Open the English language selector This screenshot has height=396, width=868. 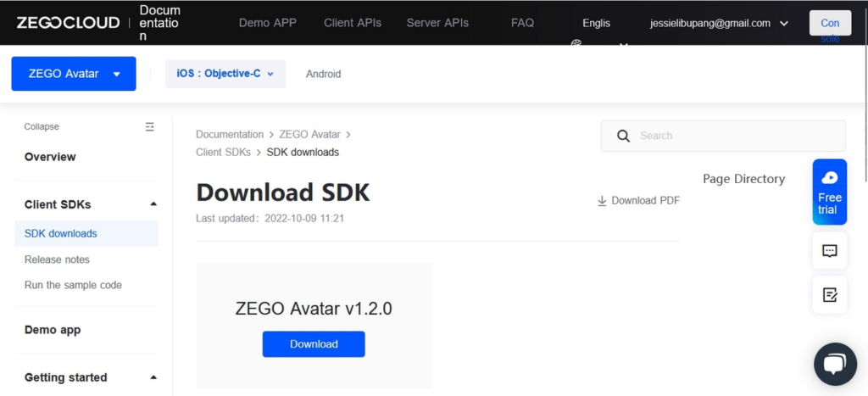click(x=596, y=23)
